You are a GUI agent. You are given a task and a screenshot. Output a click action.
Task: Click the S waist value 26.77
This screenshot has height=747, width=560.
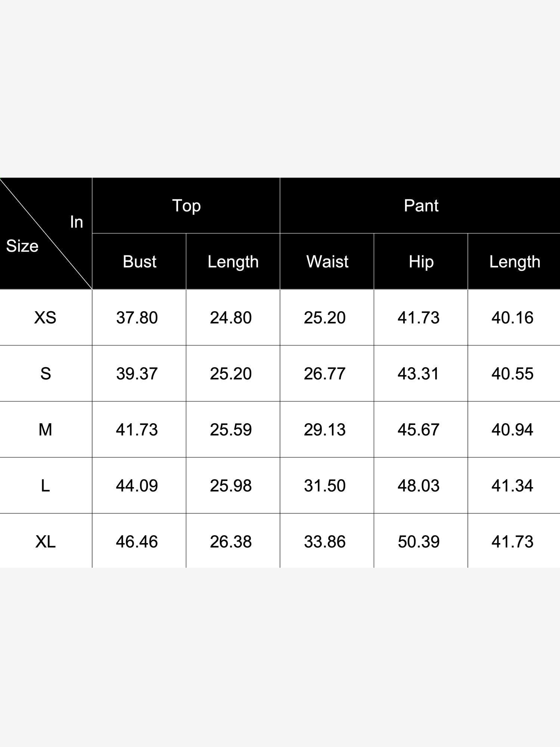325,373
